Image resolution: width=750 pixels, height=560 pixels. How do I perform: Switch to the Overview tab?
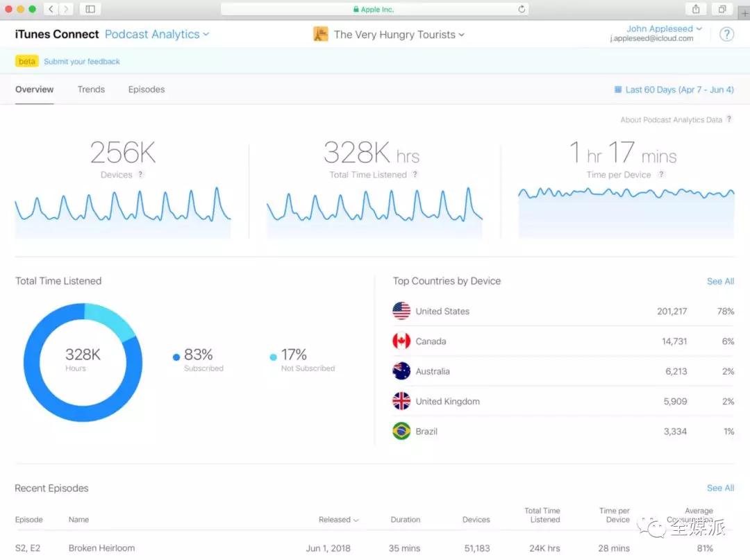(x=35, y=90)
